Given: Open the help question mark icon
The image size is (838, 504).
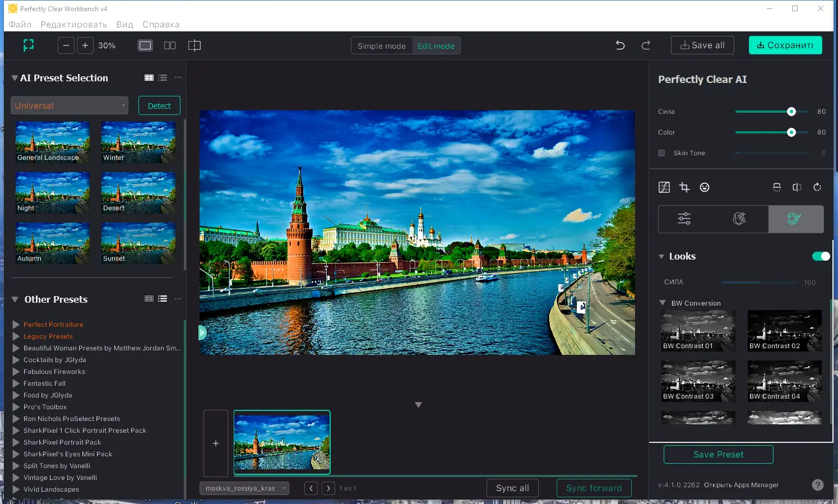Looking at the screenshot, I should coord(818,485).
